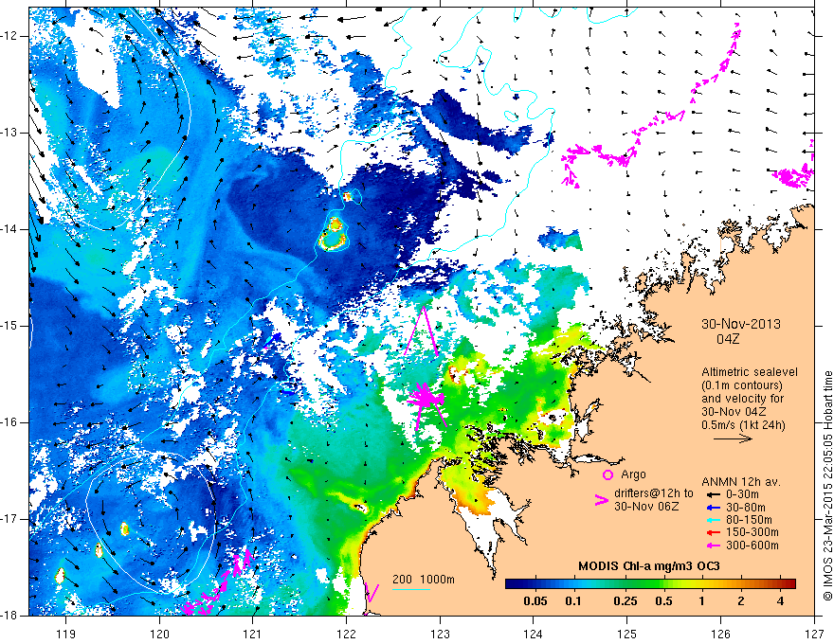Click the '30-Nov-2013' date text
834x644 pixels.
coord(741,324)
